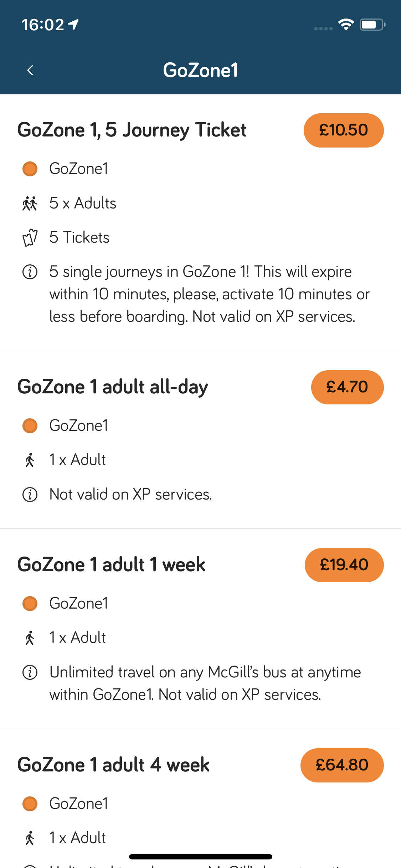Tap orange zone dot under adult all-day
The height and width of the screenshot is (868, 401).
pos(30,426)
